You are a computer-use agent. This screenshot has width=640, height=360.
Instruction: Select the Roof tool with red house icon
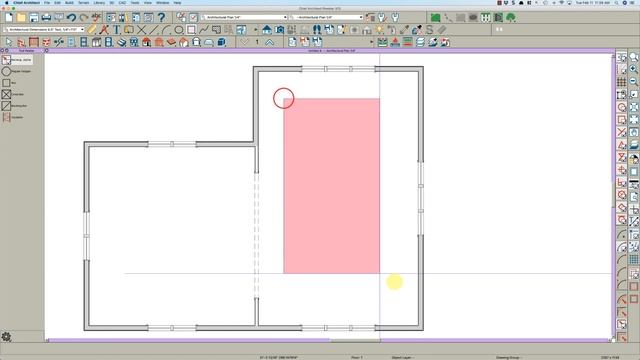(147, 42)
